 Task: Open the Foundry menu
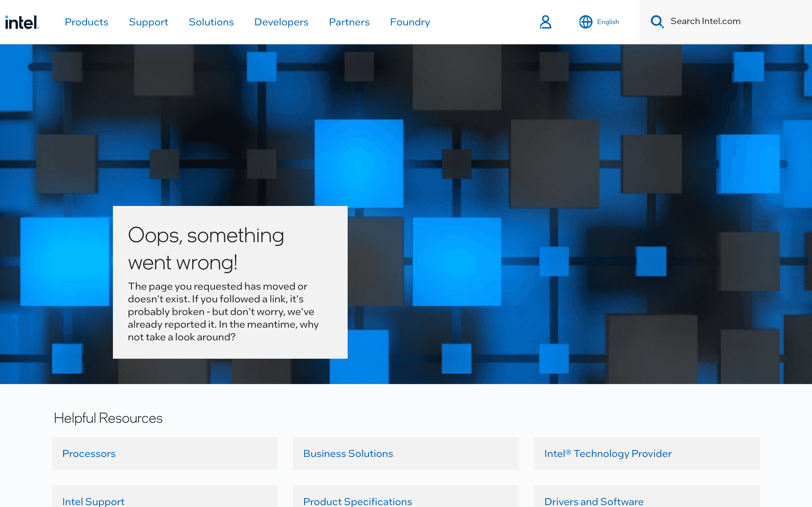pyautogui.click(x=410, y=22)
